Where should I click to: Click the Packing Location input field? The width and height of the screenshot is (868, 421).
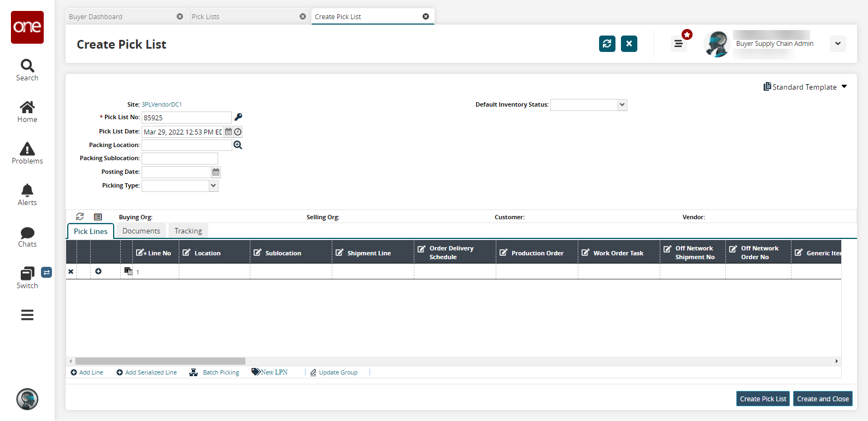pyautogui.click(x=186, y=145)
